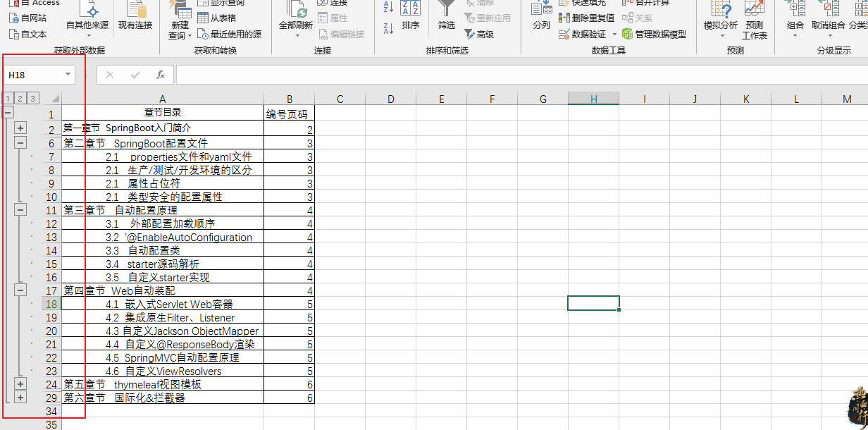Sort descending Z to A
868x430 pixels.
tap(388, 28)
